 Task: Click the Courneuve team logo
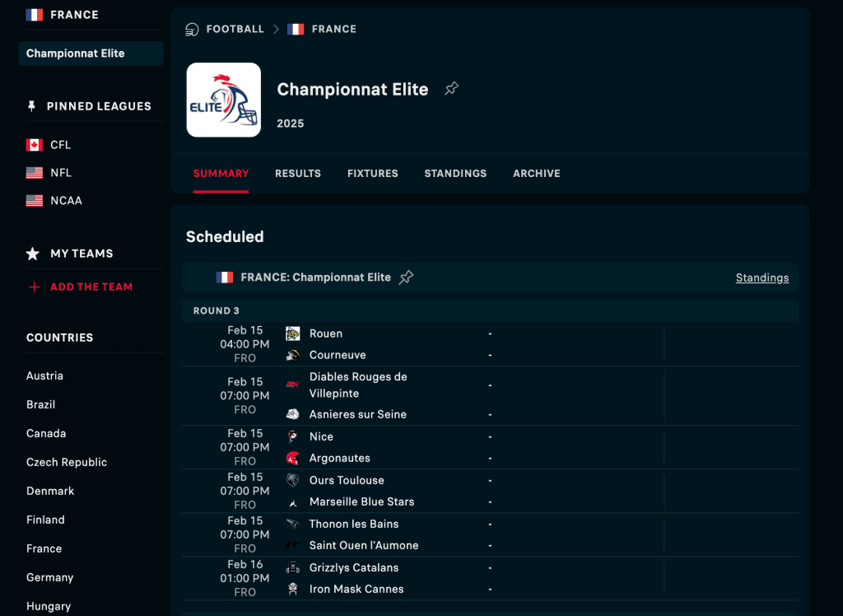292,355
